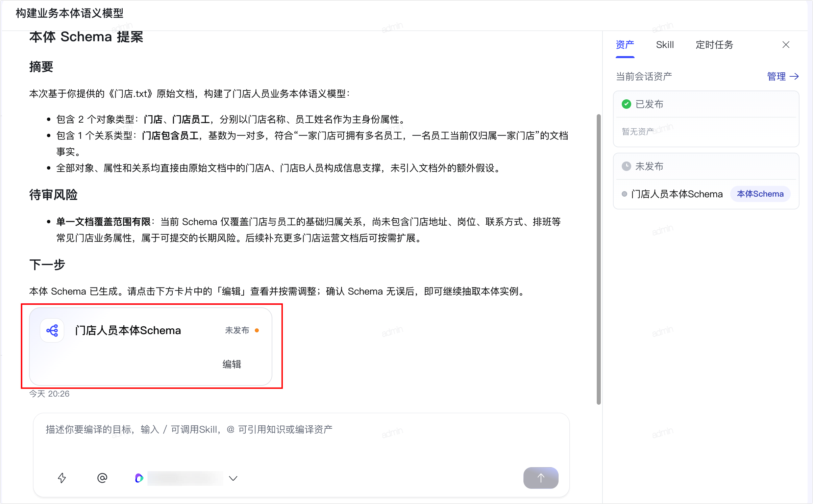
Task: Click the 暂无资产 placeholder text
Action: 638,132
